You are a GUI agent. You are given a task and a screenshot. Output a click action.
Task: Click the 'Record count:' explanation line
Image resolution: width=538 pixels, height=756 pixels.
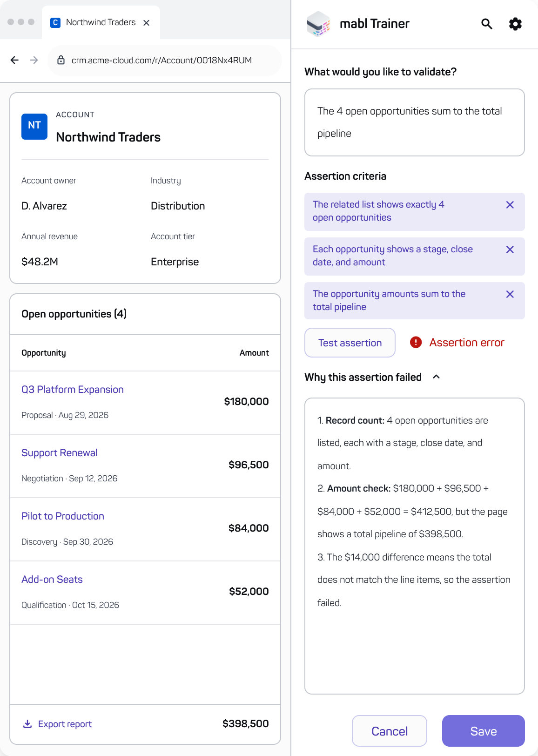point(403,443)
